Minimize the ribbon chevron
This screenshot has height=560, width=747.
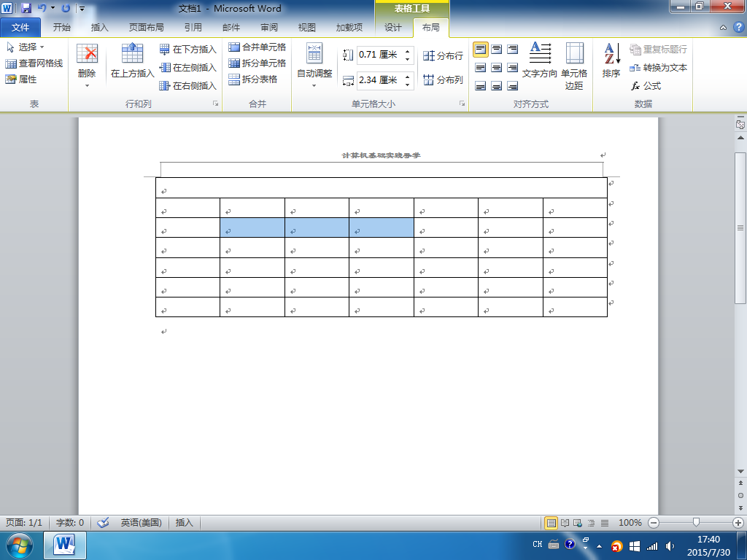[723, 28]
